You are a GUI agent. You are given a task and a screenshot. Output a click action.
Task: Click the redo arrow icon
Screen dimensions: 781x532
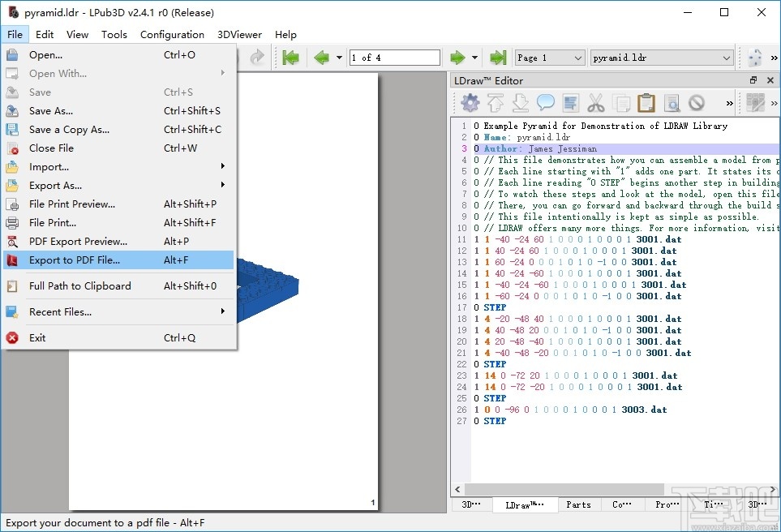[257, 58]
